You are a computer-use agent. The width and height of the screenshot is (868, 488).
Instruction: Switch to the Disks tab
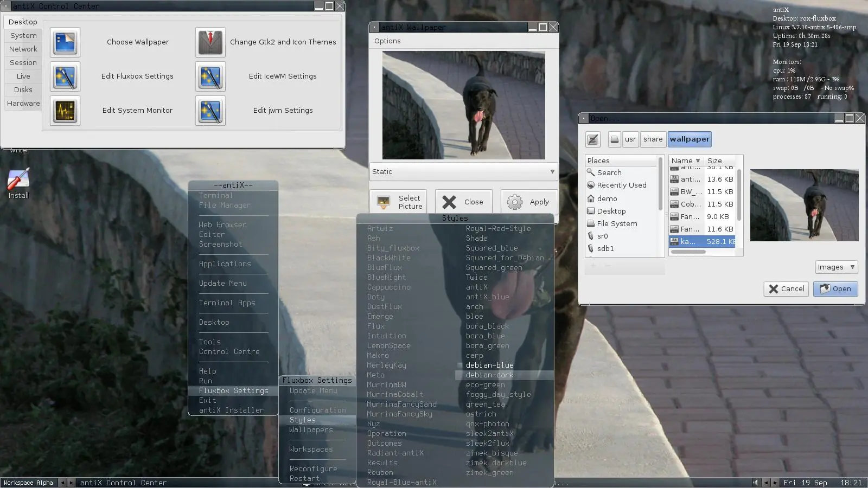[x=23, y=89]
